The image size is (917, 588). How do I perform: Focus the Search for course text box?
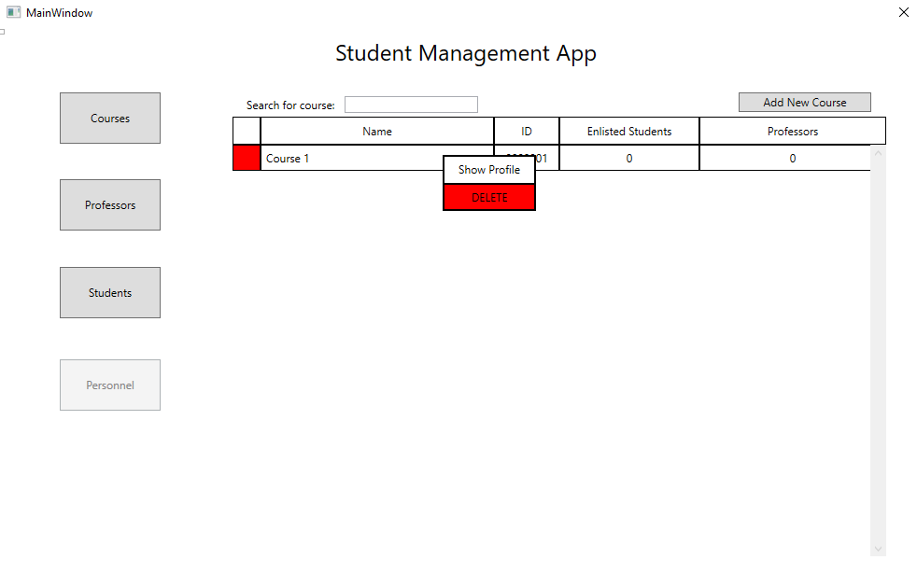point(411,105)
